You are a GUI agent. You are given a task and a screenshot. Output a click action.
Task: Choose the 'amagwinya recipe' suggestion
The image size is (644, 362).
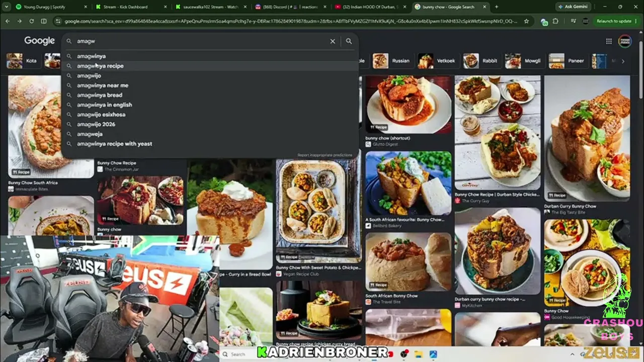coord(210,66)
